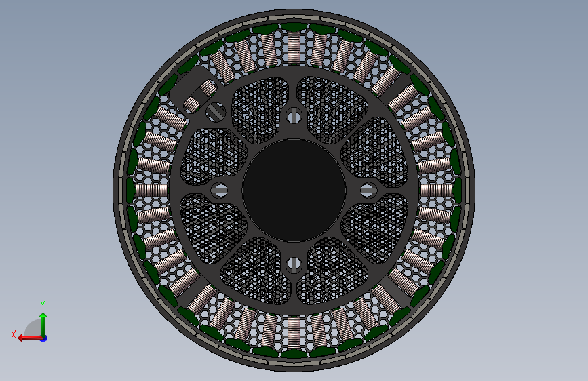Click the red X axis arrow of triad
This screenshot has width=588, height=381.
click(30, 338)
